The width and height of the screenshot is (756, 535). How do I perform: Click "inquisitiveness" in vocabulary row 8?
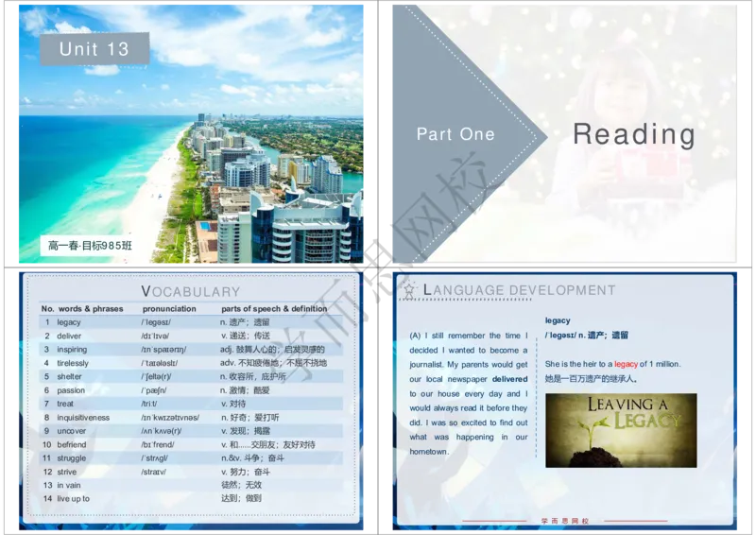click(x=83, y=417)
